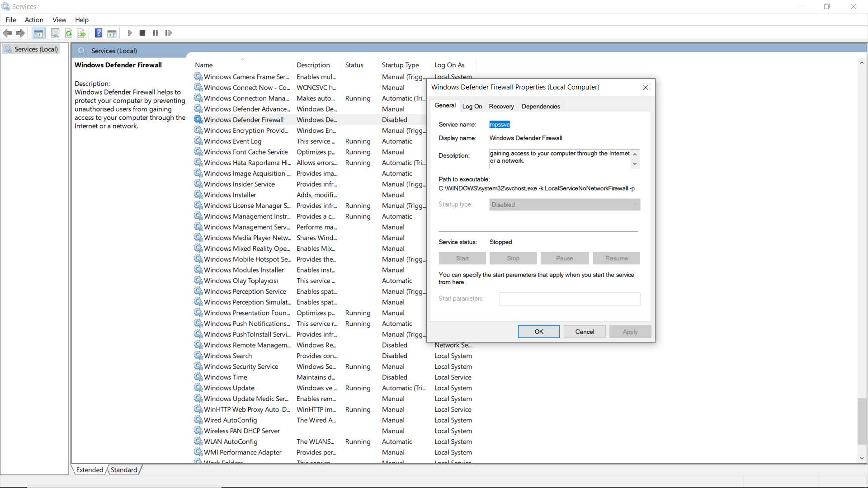The height and width of the screenshot is (488, 868).
Task: Click the Start service button
Action: pyautogui.click(x=462, y=258)
